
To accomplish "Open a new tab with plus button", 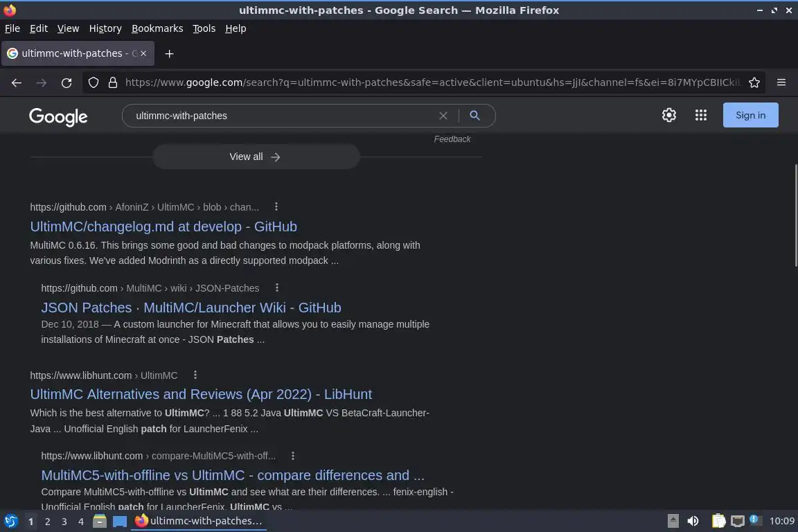I will tap(170, 53).
